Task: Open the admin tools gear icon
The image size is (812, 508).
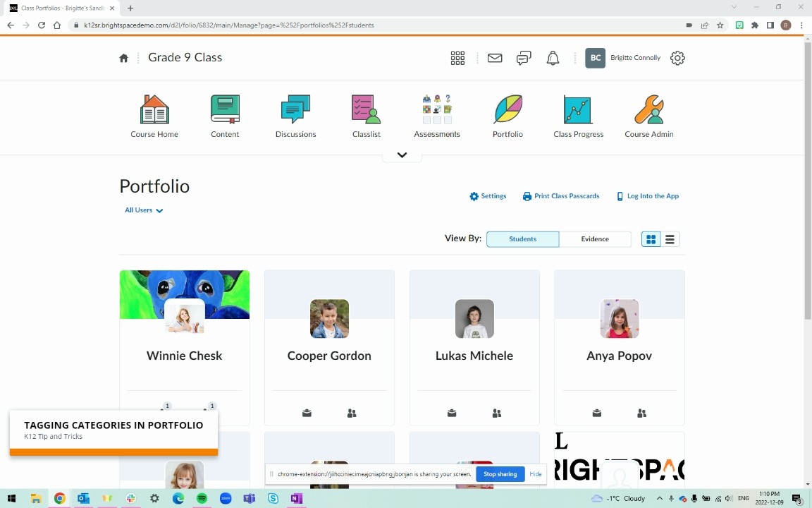Action: click(677, 58)
